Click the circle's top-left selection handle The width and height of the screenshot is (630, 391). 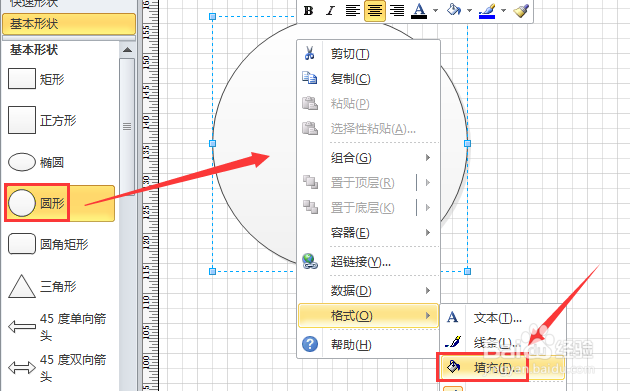pos(213,16)
